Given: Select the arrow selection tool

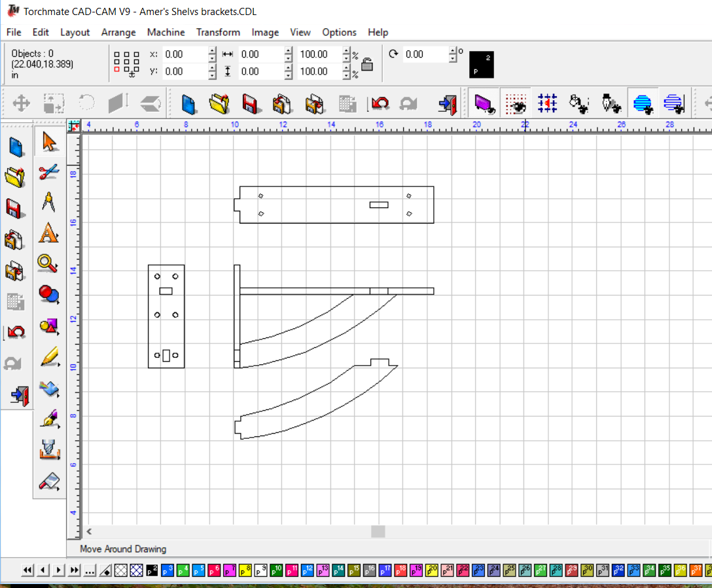Looking at the screenshot, I should 49,141.
